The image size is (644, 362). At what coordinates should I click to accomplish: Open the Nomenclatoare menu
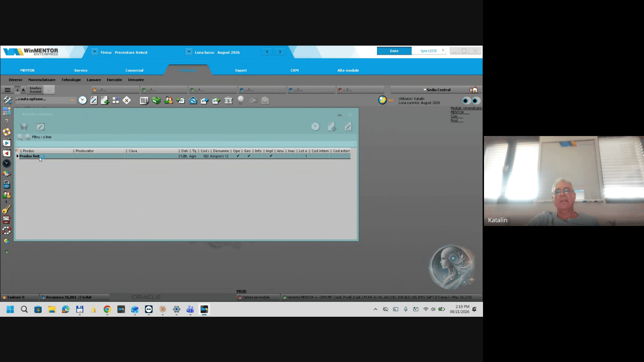click(x=42, y=80)
